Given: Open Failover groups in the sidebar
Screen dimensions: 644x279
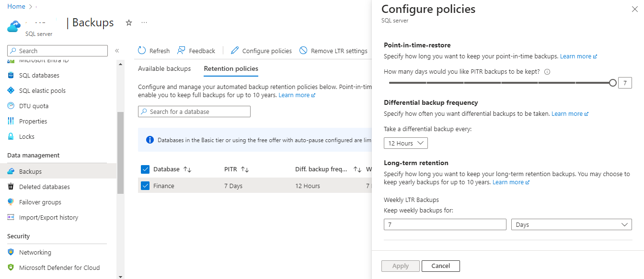Looking at the screenshot, I should [x=40, y=202].
